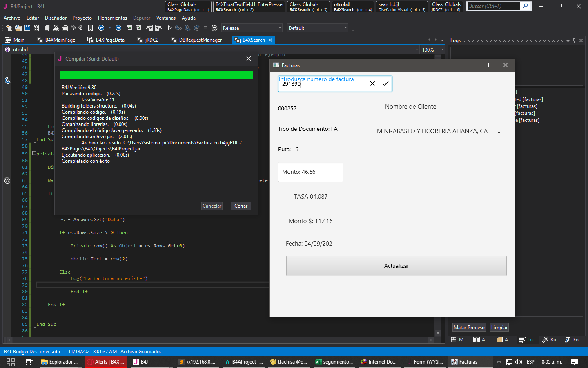Click the stop debugging square icon
The width and height of the screenshot is (588, 368).
tap(205, 28)
